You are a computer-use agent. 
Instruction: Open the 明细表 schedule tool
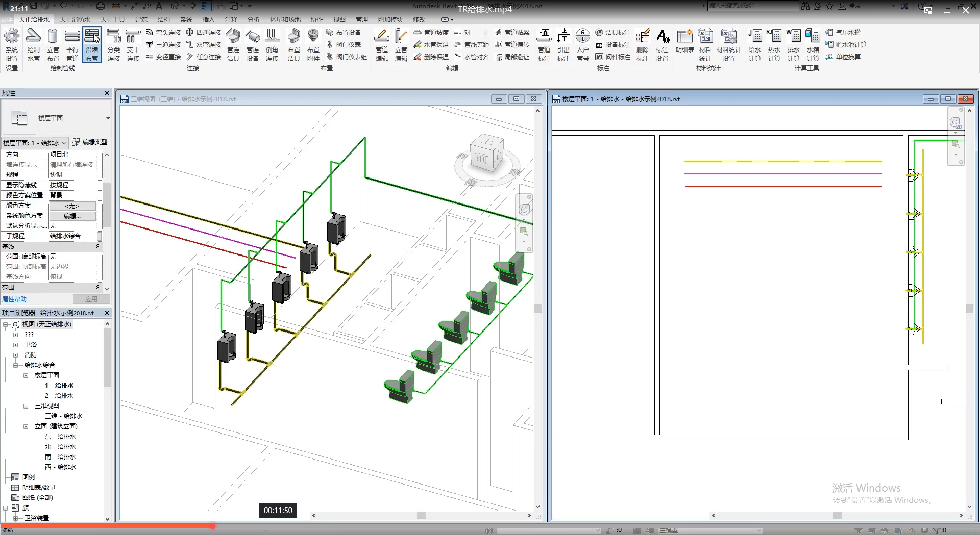[684, 37]
